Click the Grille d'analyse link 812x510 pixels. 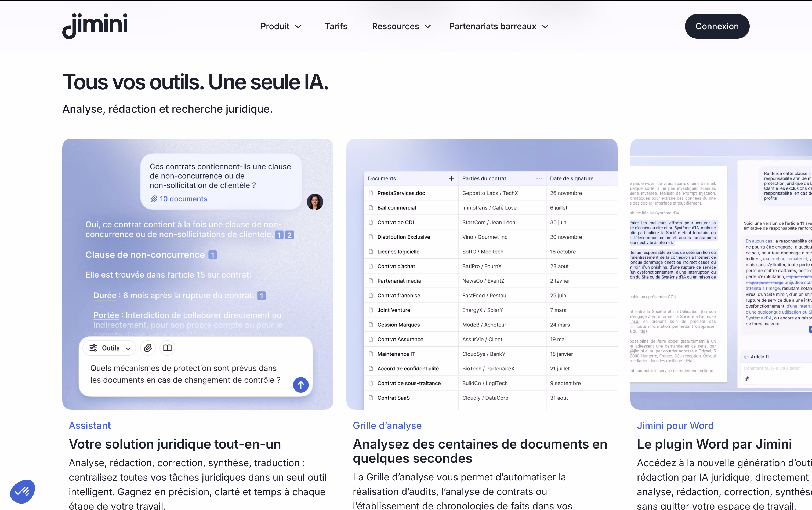pos(387,425)
